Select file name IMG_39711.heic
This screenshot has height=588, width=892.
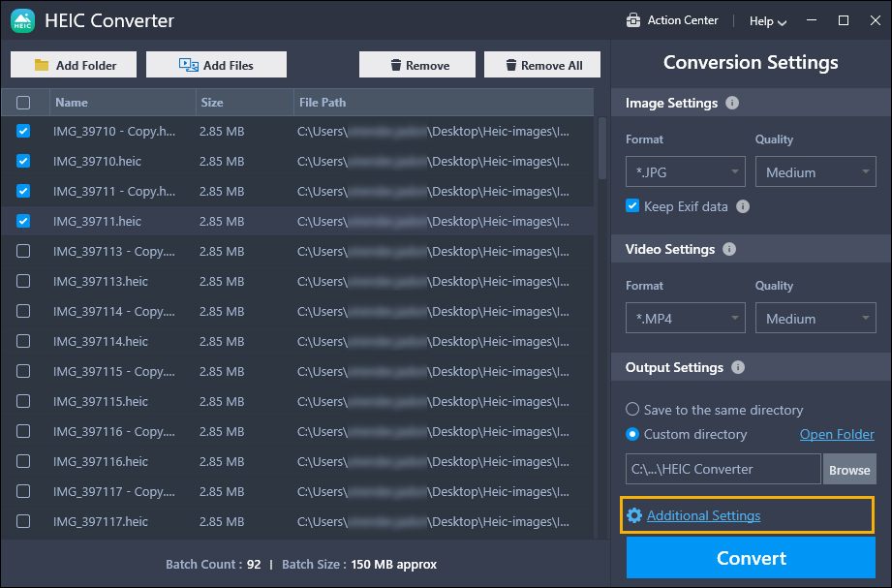point(97,222)
